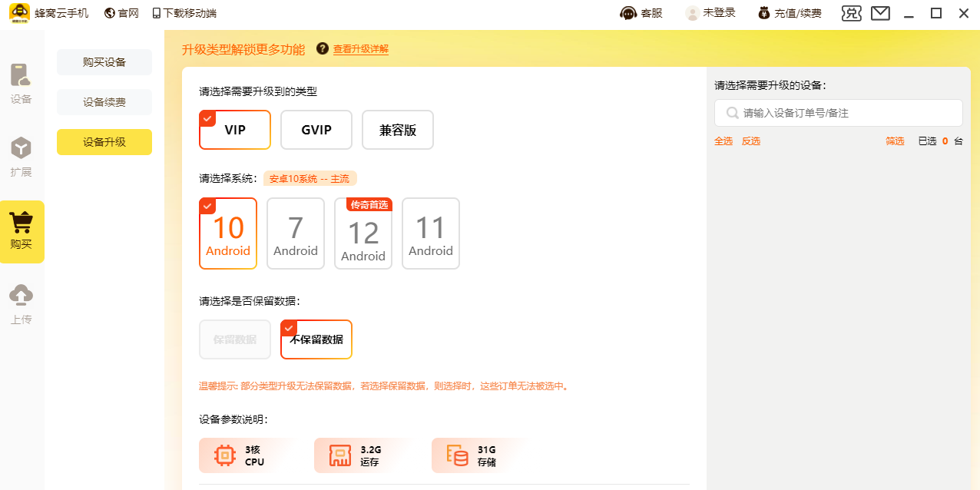The width and height of the screenshot is (980, 490).
Task: Click the 3.2G 运存 parameter text
Action: (x=371, y=455)
